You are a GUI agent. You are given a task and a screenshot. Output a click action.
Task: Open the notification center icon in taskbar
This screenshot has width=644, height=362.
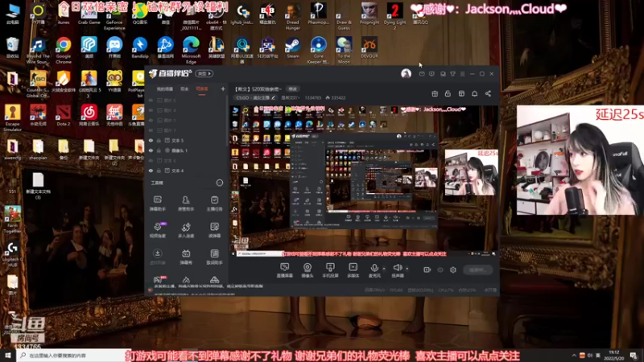coord(634,356)
